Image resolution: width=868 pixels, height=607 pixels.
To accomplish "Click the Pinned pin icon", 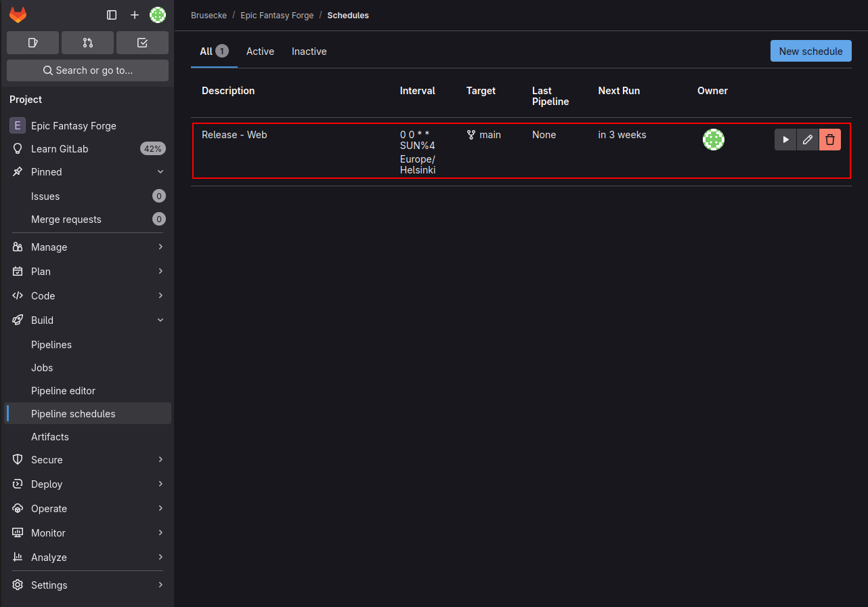I will tap(18, 172).
